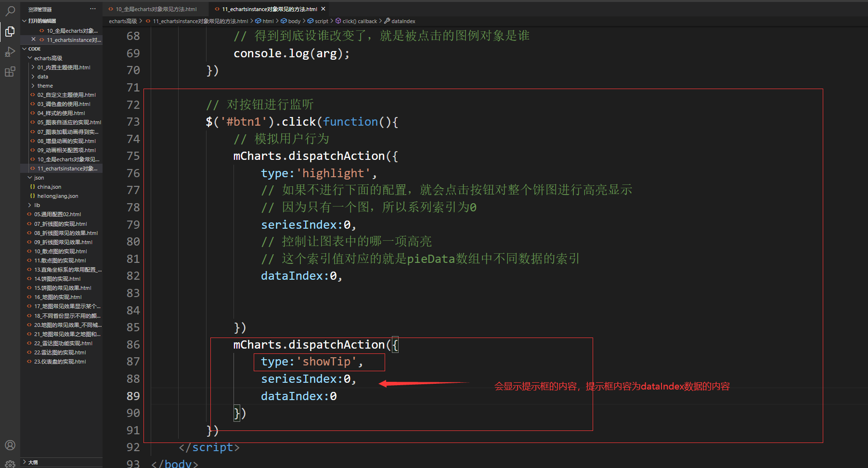Open the Accounts icon at bottom
The image size is (868, 468).
coord(10,445)
